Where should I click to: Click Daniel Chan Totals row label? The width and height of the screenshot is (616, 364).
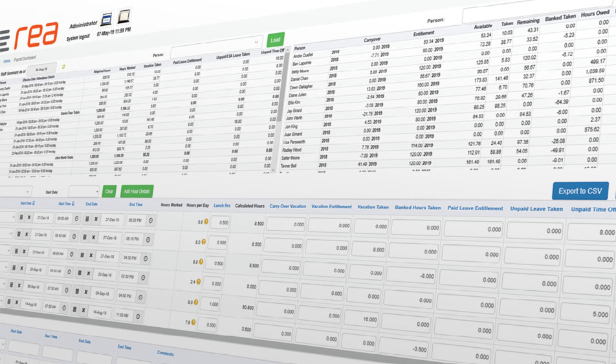[70, 112]
